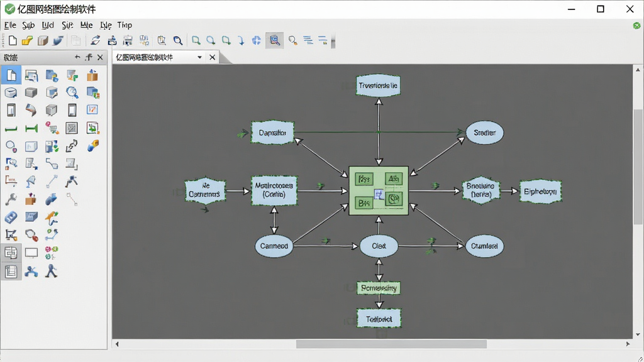The width and height of the screenshot is (644, 362).
Task: Select the Cloal ellipse node in diagram
Action: (379, 246)
